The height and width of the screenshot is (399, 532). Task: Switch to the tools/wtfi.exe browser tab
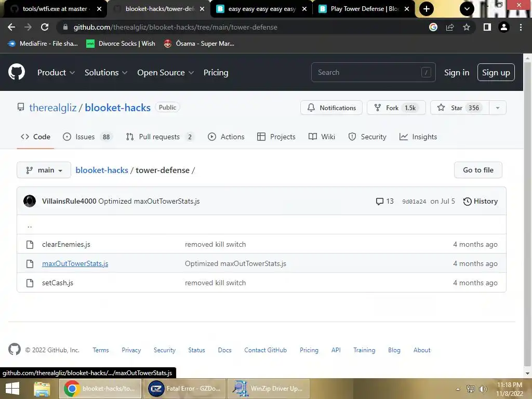pos(55,9)
